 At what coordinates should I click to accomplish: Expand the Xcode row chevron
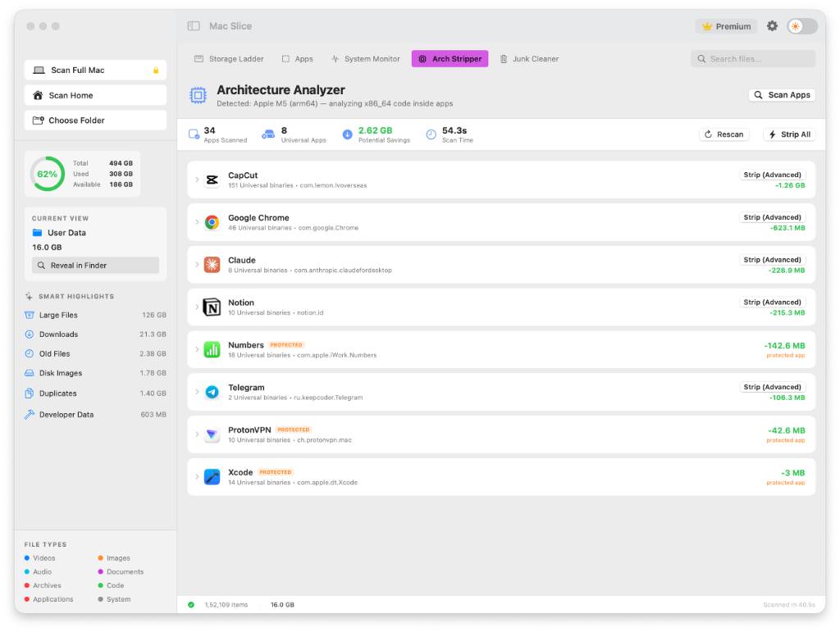coord(197,476)
